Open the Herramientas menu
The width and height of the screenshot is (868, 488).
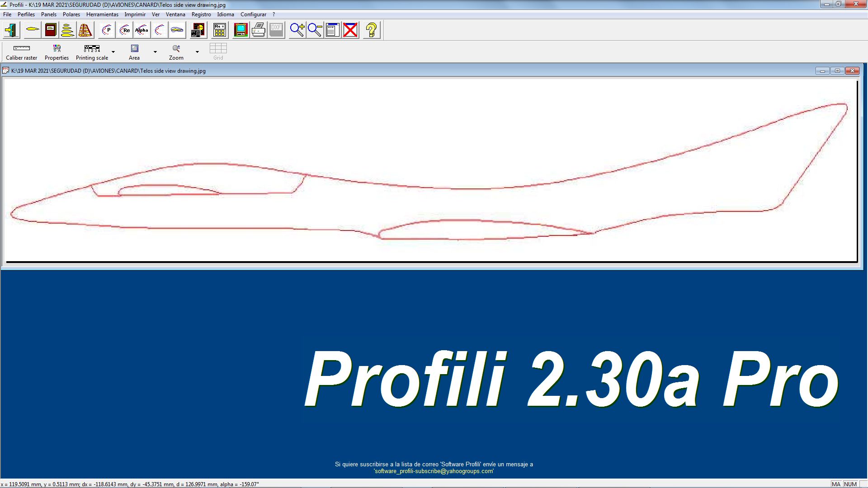coord(102,14)
